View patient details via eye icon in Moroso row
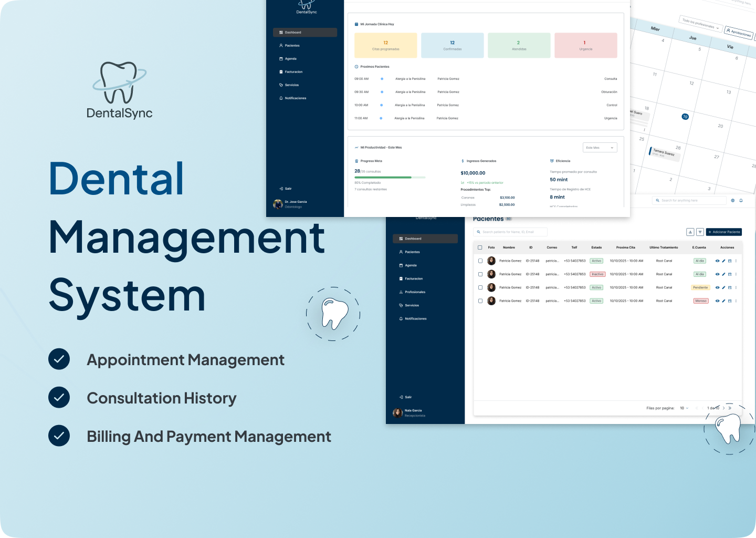The height and width of the screenshot is (538, 756). tap(717, 301)
